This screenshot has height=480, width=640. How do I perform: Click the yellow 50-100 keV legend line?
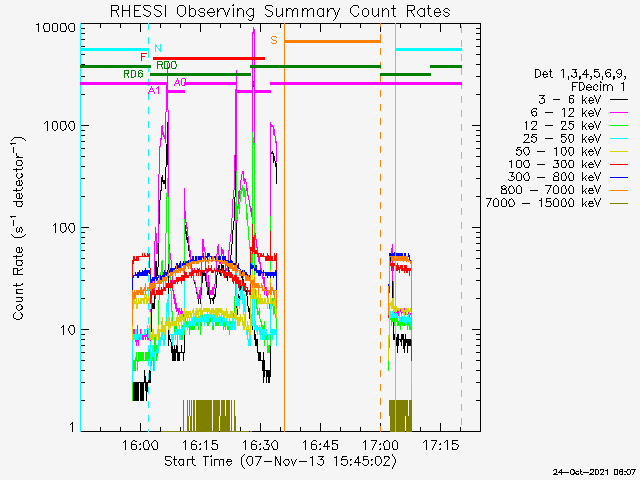click(x=619, y=151)
